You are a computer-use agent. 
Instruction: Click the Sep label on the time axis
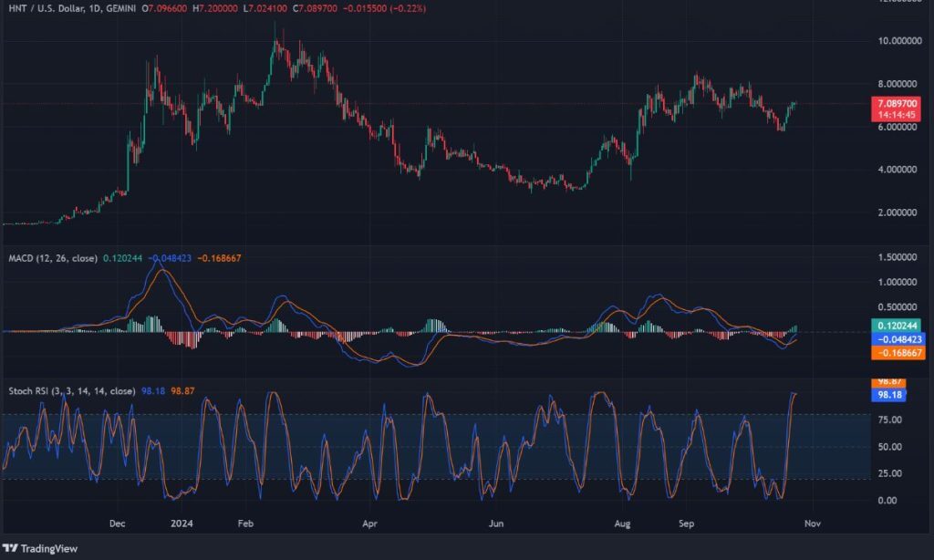point(686,524)
